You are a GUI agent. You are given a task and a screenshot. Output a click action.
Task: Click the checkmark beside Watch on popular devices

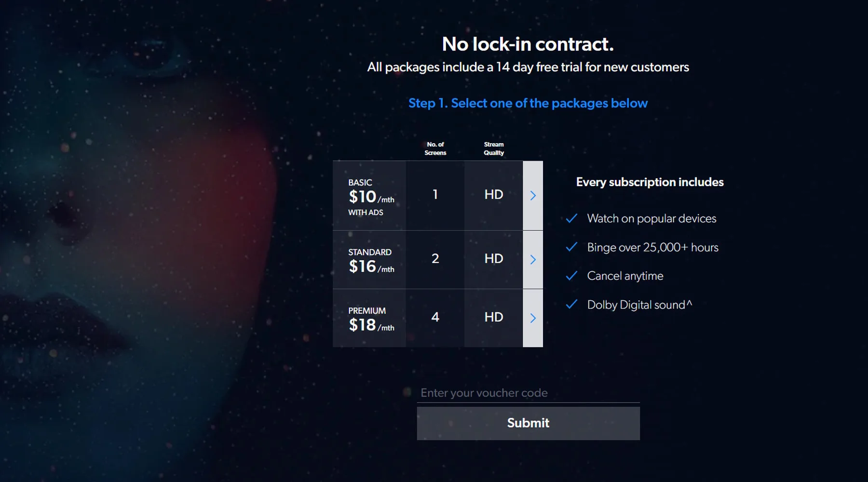(x=571, y=218)
